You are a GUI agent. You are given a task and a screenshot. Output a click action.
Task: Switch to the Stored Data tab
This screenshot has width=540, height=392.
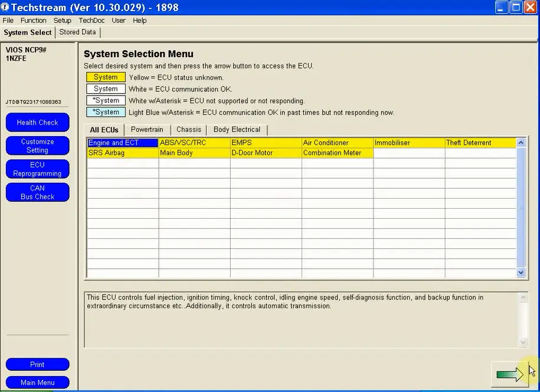tap(77, 32)
